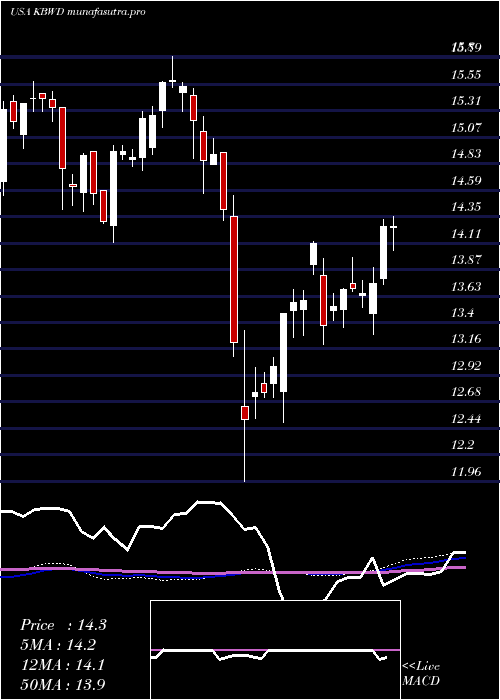The image size is (500, 700).
Task: Click the 15.55 price axis label
Action: tap(466, 74)
